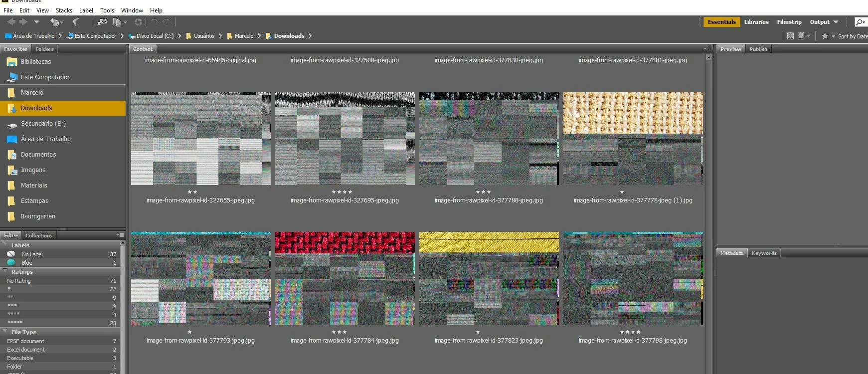Open the Window menu
This screenshot has width=868, height=374.
click(132, 10)
